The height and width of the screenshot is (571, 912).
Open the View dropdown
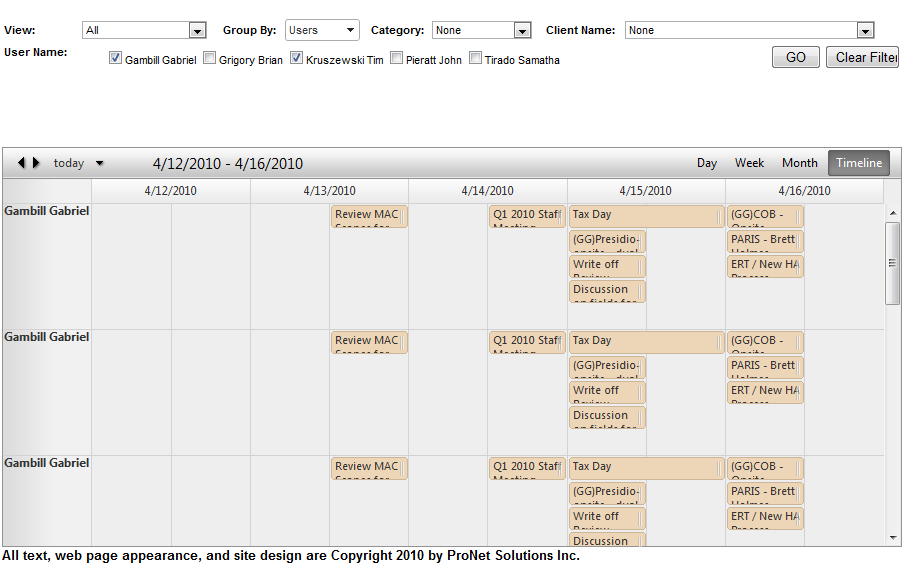point(197,31)
